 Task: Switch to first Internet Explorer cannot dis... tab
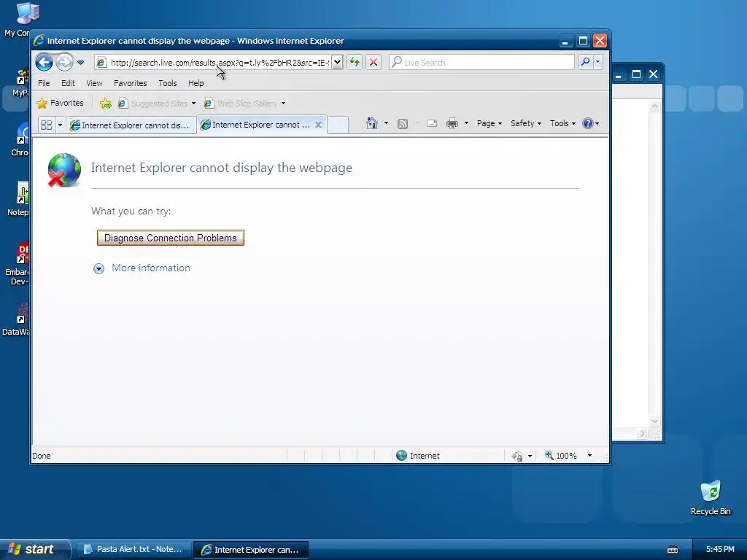click(131, 125)
